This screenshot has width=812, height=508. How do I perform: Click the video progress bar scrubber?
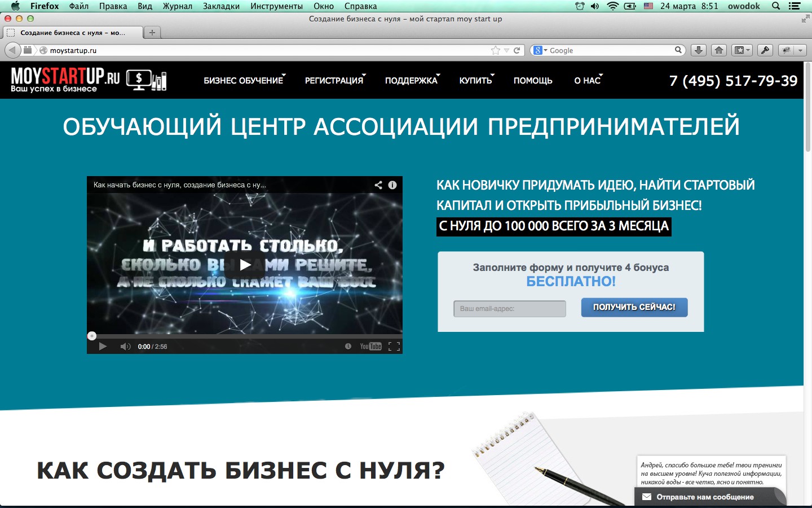click(92, 336)
